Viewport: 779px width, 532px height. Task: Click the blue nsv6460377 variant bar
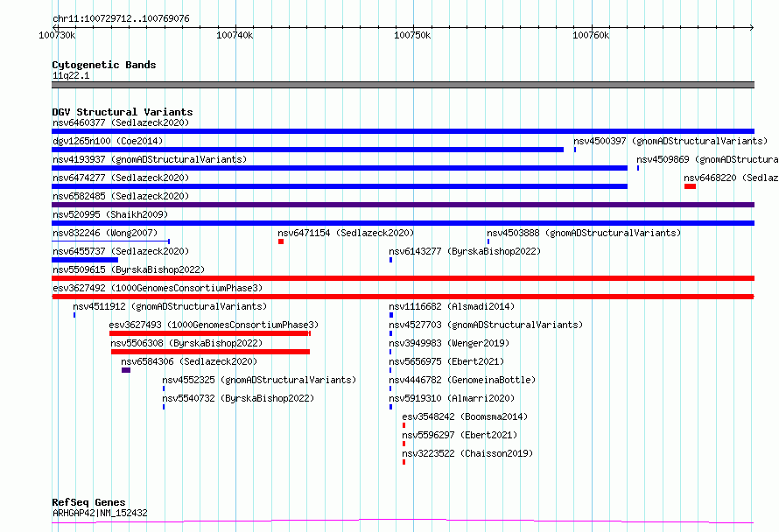[x=403, y=131]
